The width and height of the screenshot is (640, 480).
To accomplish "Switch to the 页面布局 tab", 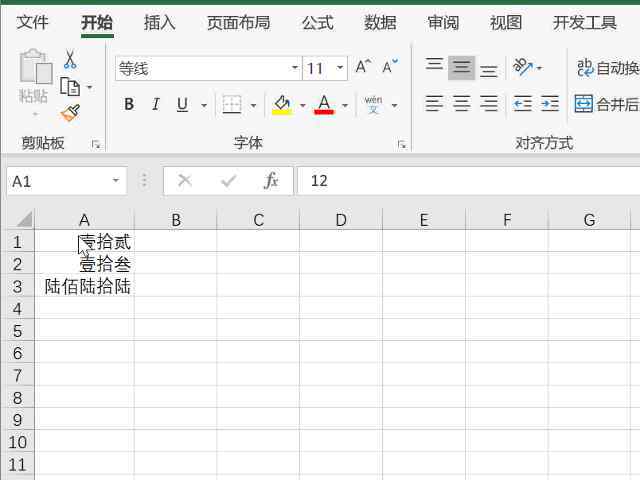I will pyautogui.click(x=238, y=22).
